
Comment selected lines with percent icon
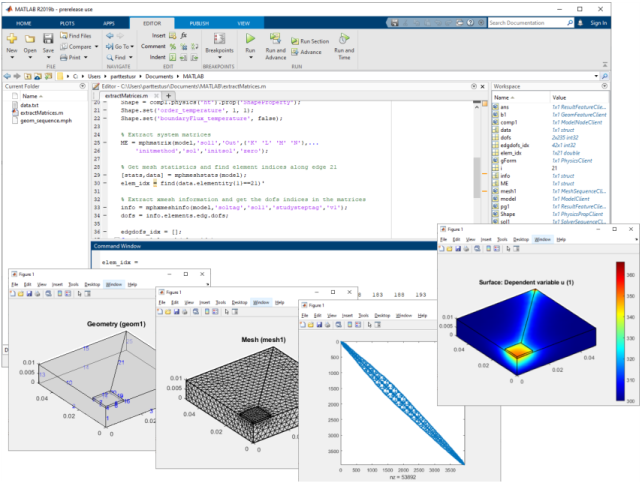173,46
